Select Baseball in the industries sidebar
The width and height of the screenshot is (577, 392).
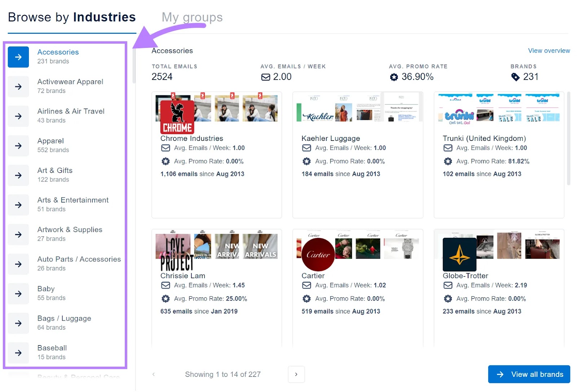pyautogui.click(x=52, y=348)
